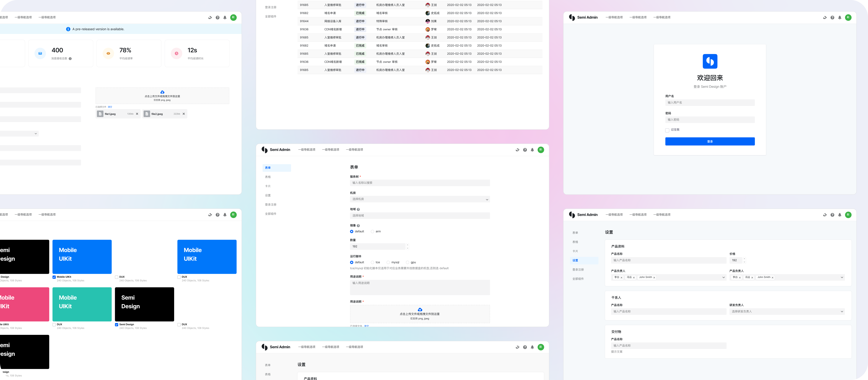Tick the DUX checkbox under the teal Mobile UIKit card
The height and width of the screenshot is (380, 868).
[54, 325]
